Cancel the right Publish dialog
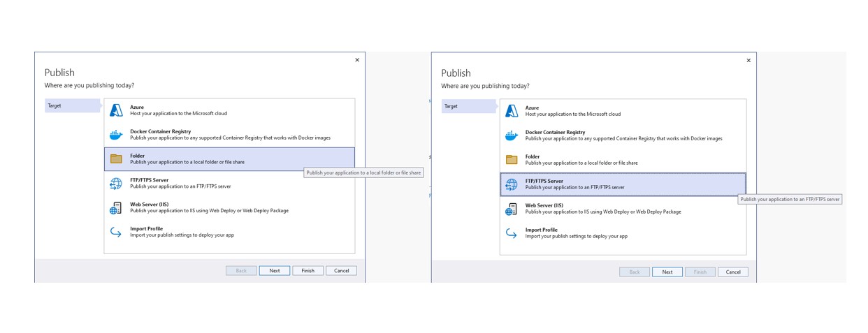868x333 pixels. tap(733, 272)
